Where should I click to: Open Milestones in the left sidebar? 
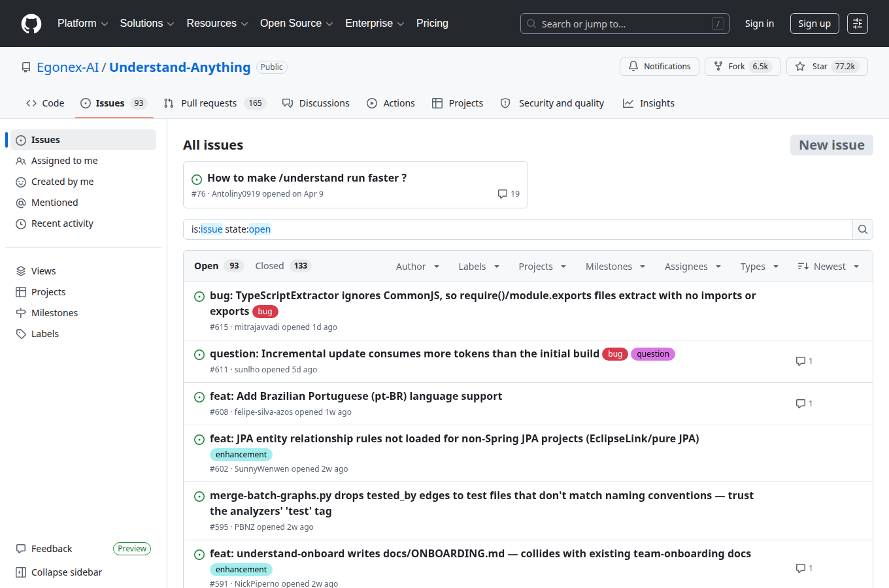(x=83, y=313)
